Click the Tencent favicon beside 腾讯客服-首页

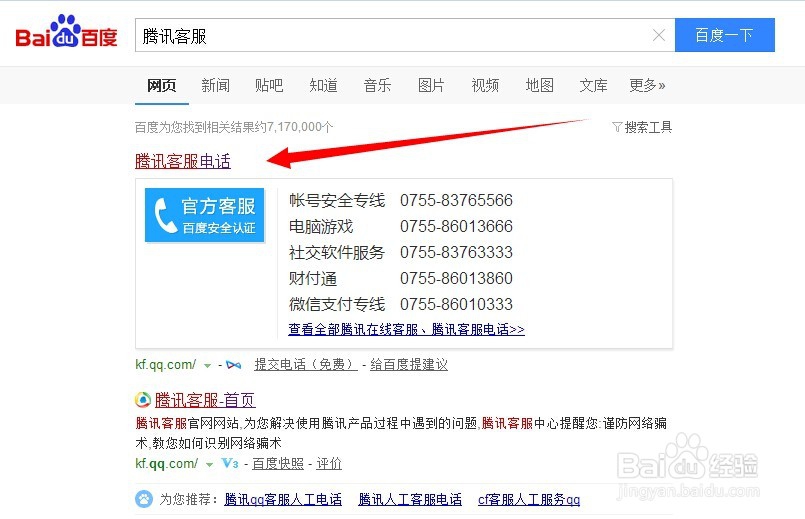(x=143, y=399)
